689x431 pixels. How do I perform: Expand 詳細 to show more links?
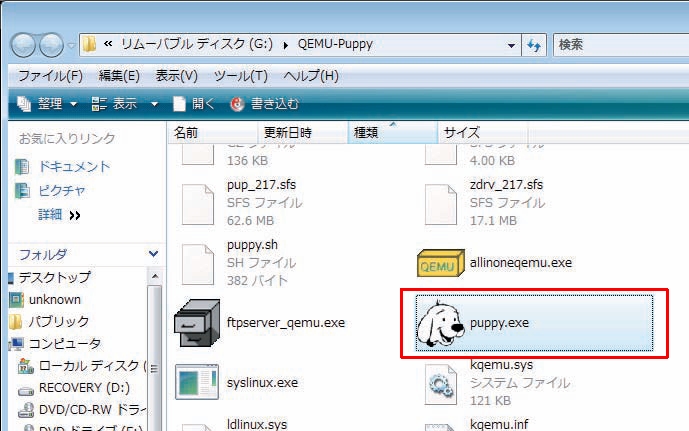click(59, 215)
